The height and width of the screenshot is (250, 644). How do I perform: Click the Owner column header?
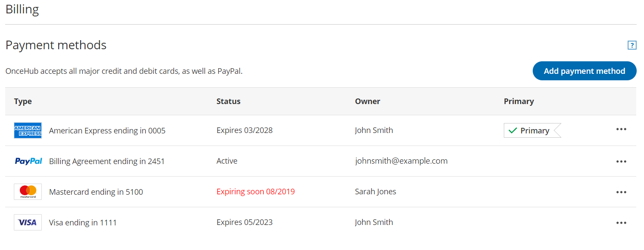pyautogui.click(x=368, y=101)
